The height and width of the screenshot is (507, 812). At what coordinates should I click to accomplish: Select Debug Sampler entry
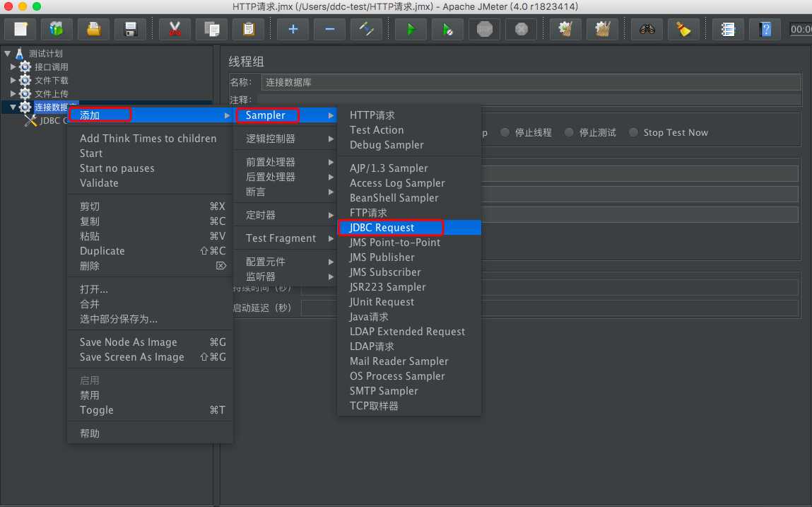point(409,145)
